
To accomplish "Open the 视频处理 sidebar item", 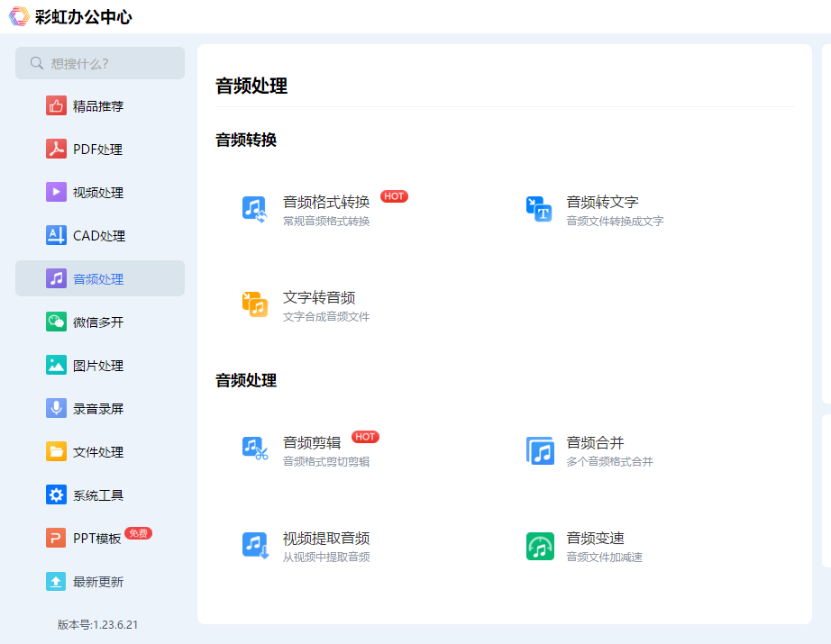I will (x=100, y=192).
